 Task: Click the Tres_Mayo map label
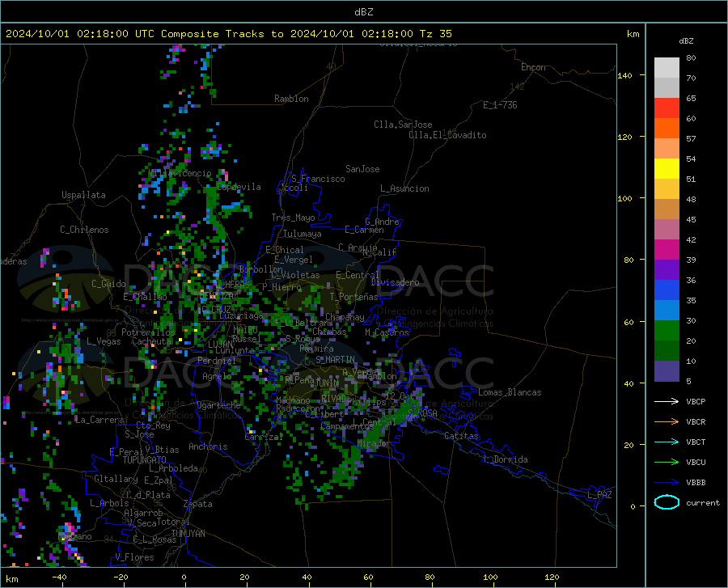(293, 218)
